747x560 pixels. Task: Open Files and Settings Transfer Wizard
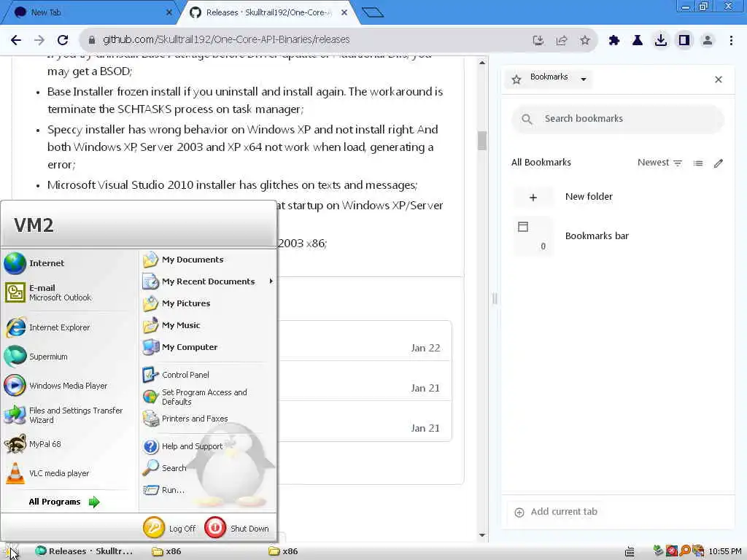click(66, 415)
